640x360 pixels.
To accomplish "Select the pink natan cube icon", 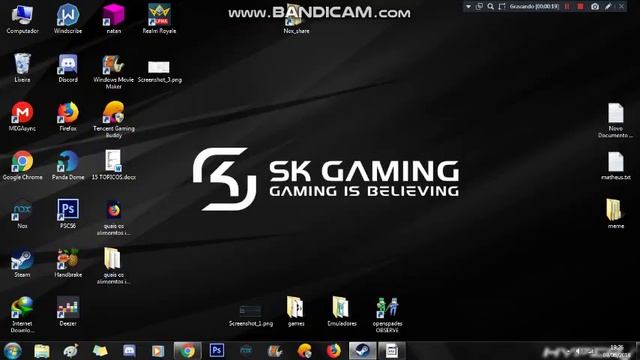I will point(113,19).
